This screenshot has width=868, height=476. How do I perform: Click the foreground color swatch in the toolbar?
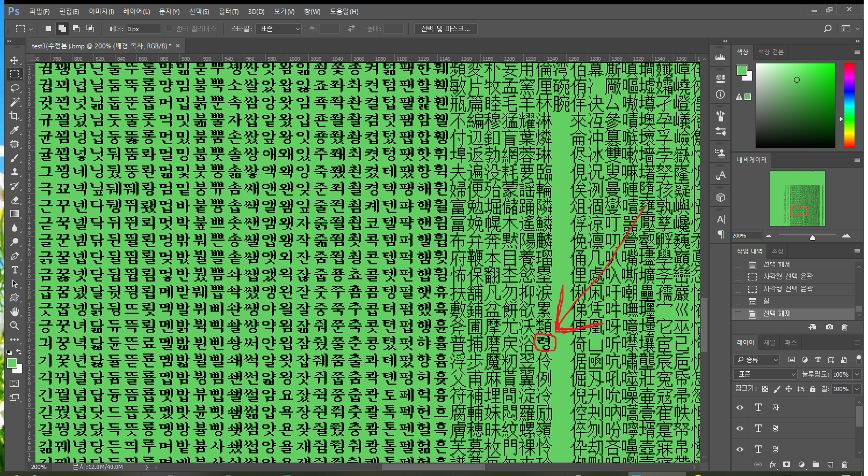(11, 364)
